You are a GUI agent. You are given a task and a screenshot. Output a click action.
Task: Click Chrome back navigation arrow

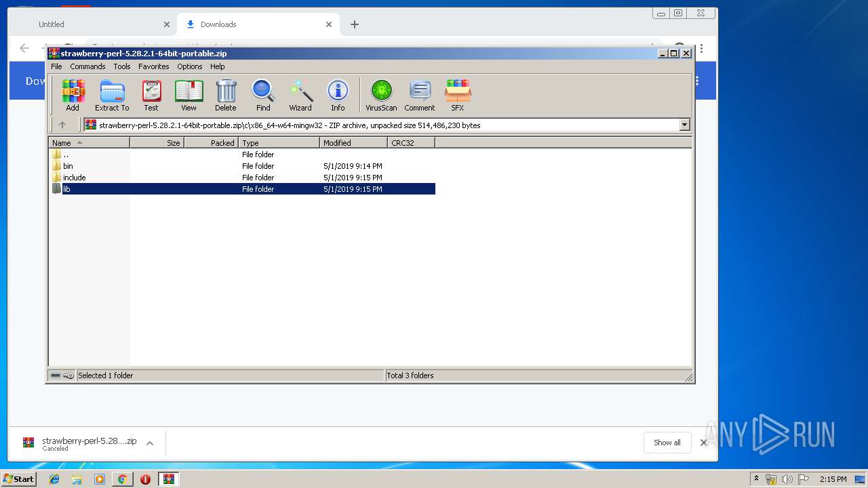(x=24, y=48)
